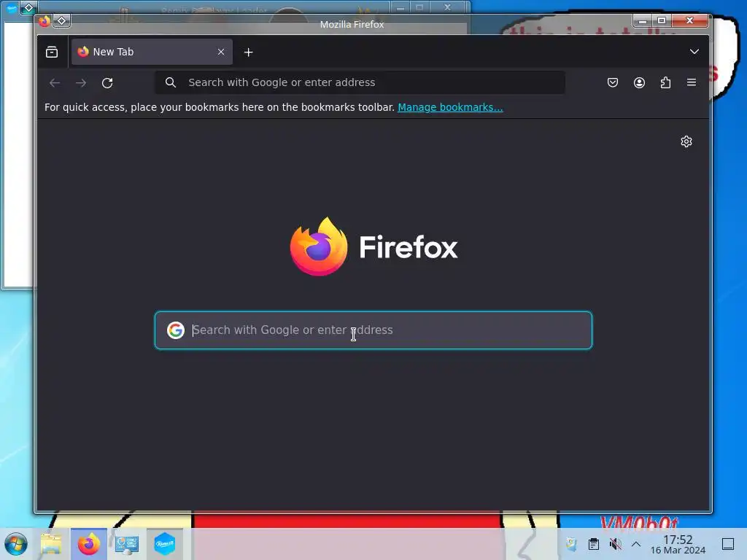Click the Firefox logo on page
The image size is (747, 560).
[x=374, y=246]
